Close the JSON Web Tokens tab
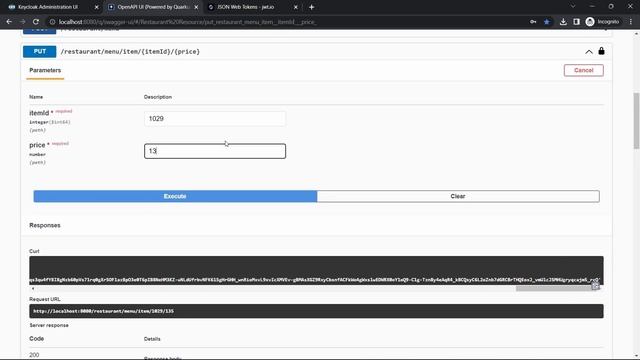640x360 pixels. tap(296, 7)
